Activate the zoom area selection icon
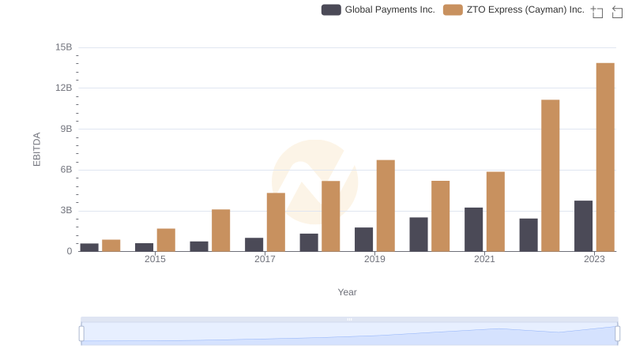 click(x=597, y=12)
